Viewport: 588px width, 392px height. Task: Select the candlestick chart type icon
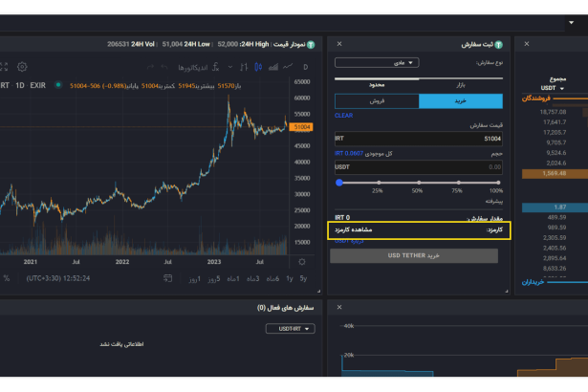tap(255, 67)
